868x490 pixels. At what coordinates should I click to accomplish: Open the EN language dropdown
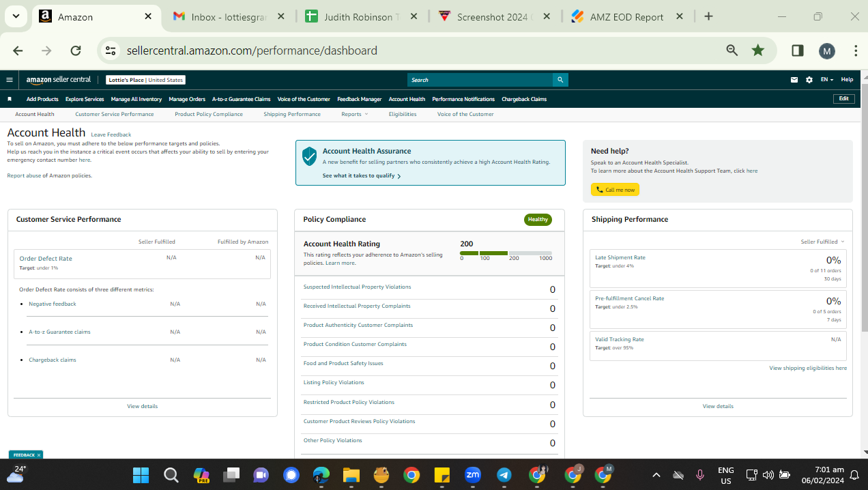click(827, 80)
